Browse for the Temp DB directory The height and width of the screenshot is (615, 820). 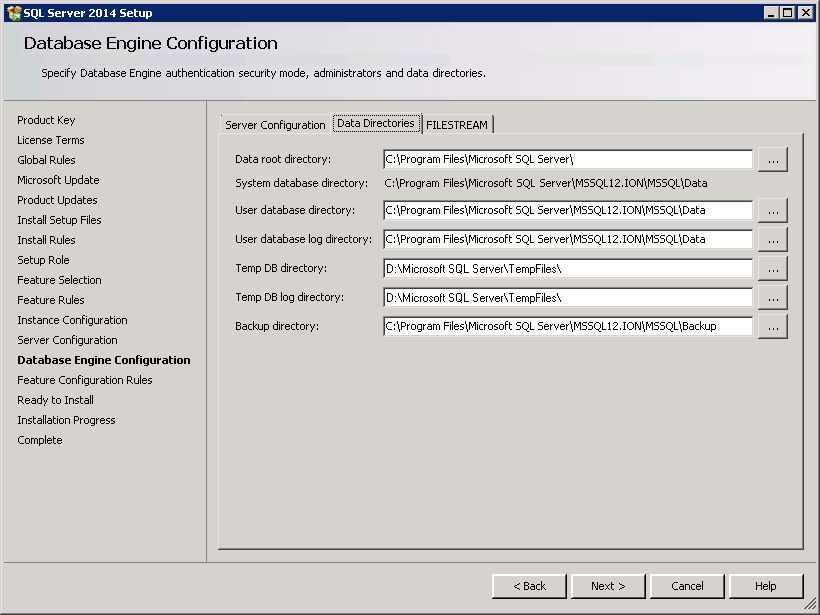pos(773,268)
